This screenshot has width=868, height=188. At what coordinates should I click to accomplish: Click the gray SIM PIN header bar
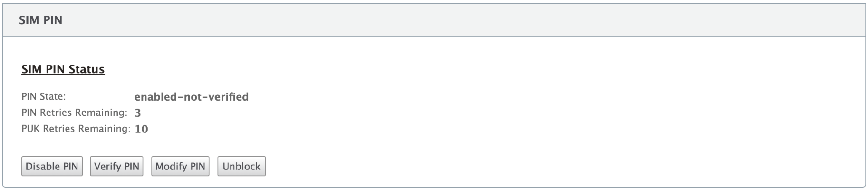click(434, 20)
